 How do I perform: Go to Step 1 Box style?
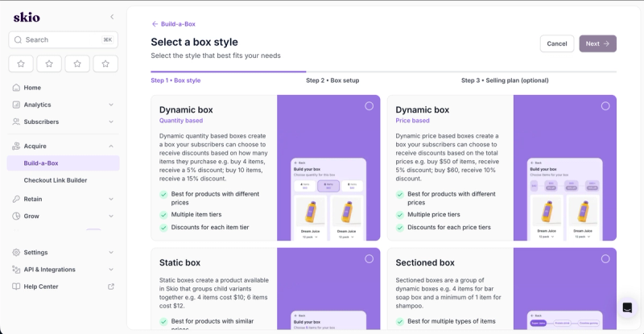pos(175,80)
